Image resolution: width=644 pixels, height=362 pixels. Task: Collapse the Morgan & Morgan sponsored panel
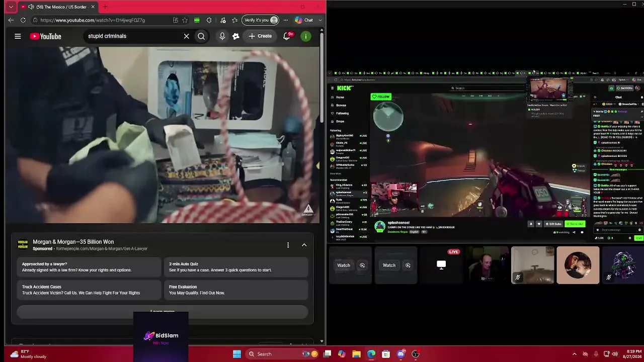(x=304, y=245)
